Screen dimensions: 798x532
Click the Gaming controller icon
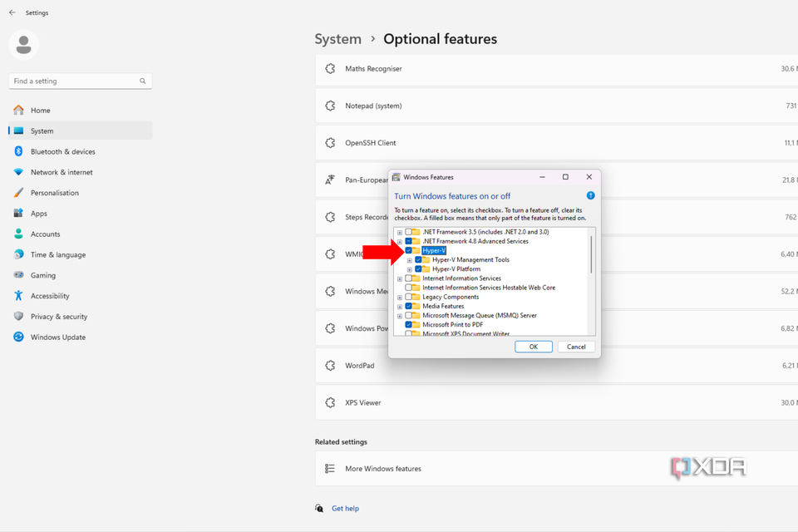pos(18,275)
